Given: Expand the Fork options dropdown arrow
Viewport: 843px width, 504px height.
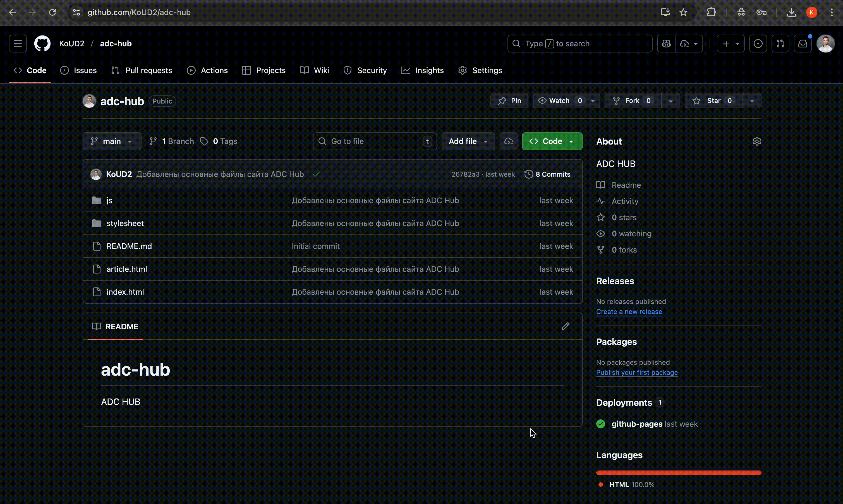Looking at the screenshot, I should 671,101.
